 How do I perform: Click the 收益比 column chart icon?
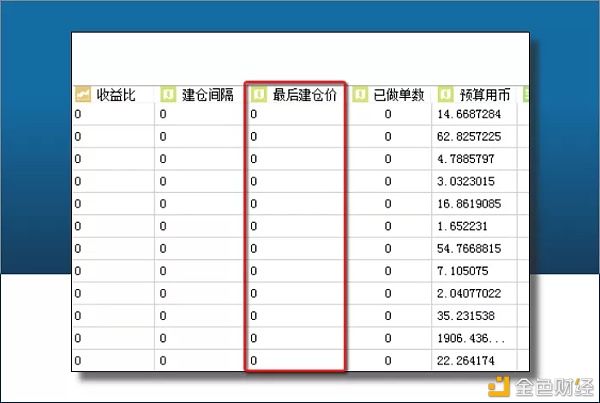pos(83,95)
